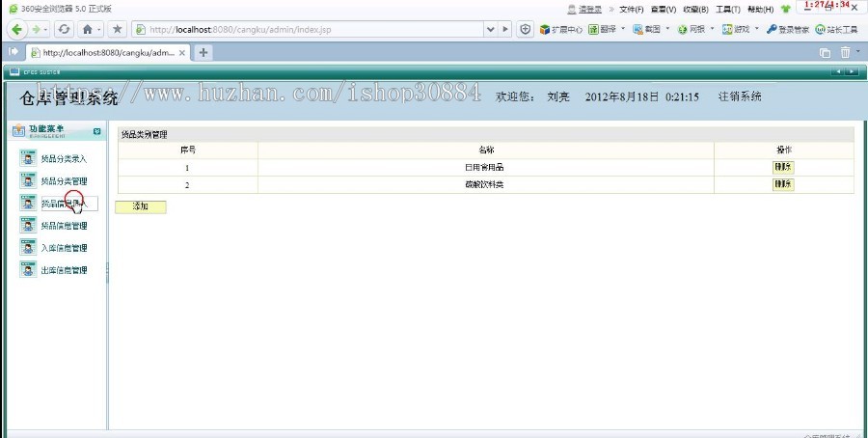The image size is (868, 438).
Task: Click the right arrow button on the green header bar
Action: (x=852, y=71)
